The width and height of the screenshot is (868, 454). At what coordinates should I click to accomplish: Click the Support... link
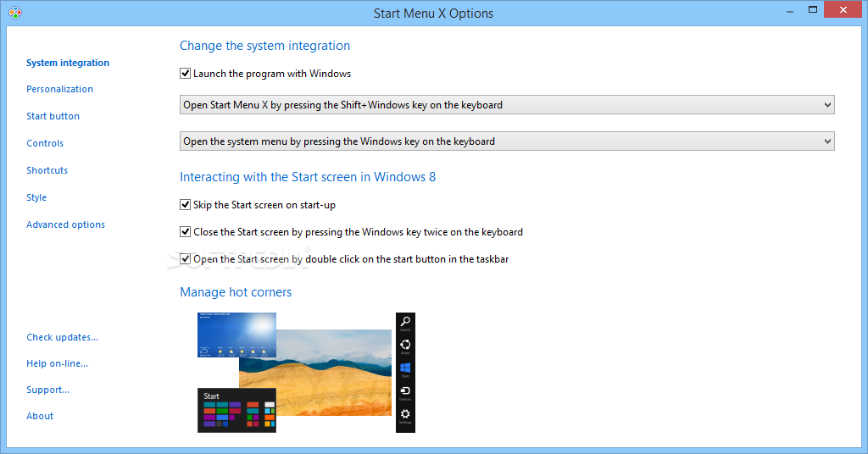(48, 390)
